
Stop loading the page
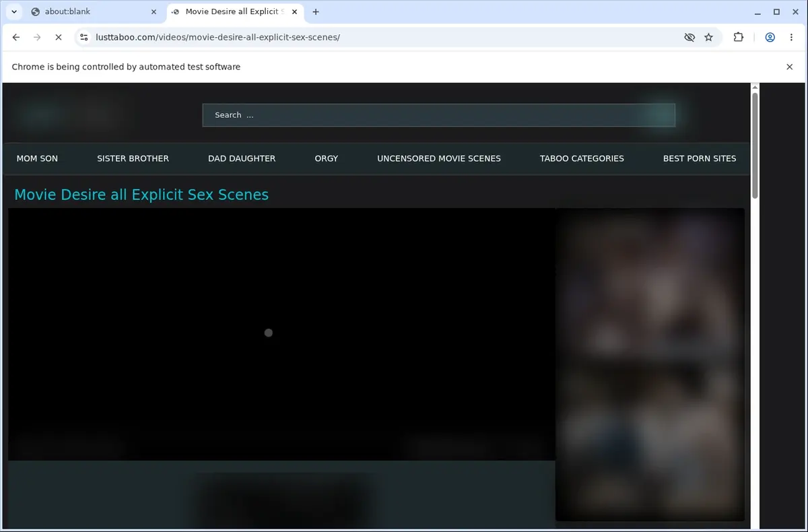(x=59, y=38)
